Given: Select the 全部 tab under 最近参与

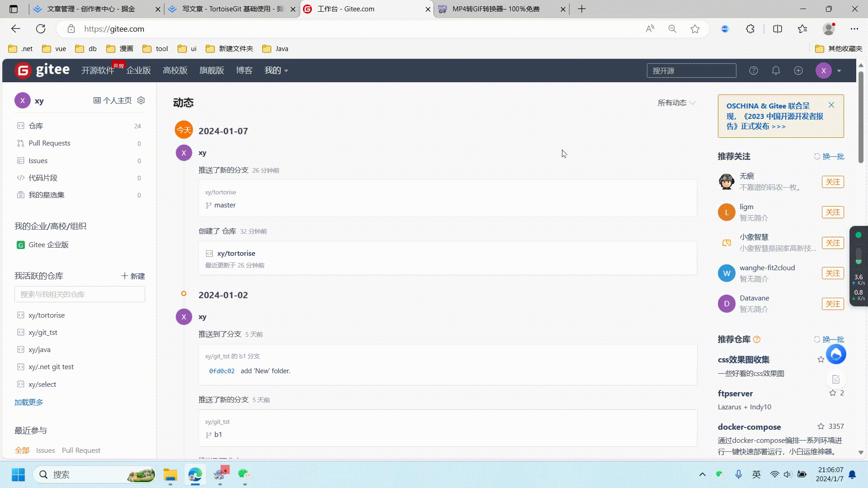Looking at the screenshot, I should [x=22, y=450].
